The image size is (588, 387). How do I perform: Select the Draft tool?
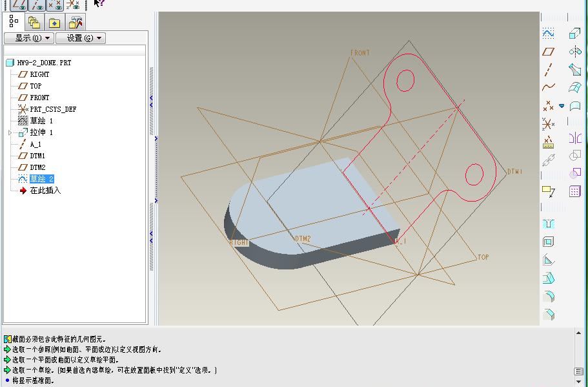(x=548, y=278)
